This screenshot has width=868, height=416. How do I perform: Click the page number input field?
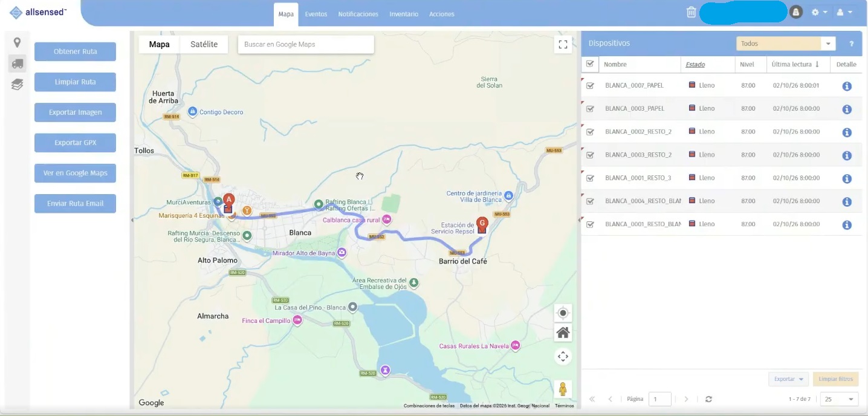[x=660, y=399]
